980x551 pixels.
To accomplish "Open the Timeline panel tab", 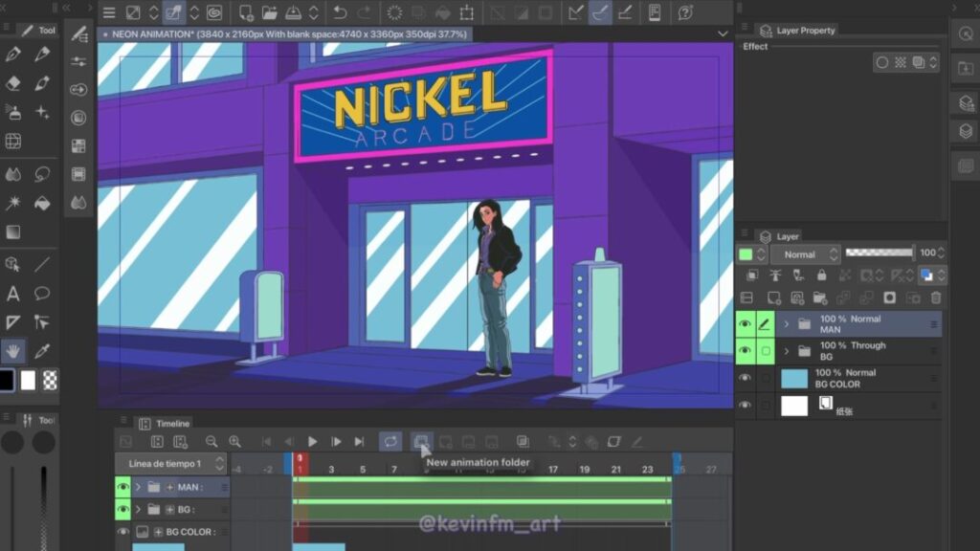I will coord(172,423).
